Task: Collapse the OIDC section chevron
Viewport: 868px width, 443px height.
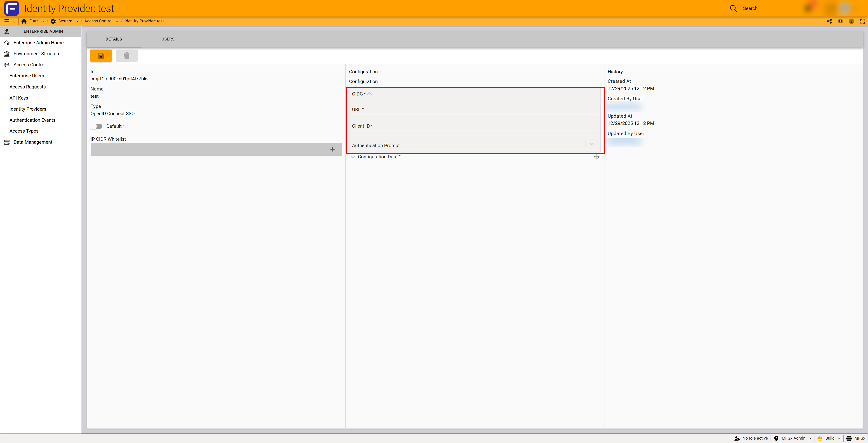Action: point(370,94)
